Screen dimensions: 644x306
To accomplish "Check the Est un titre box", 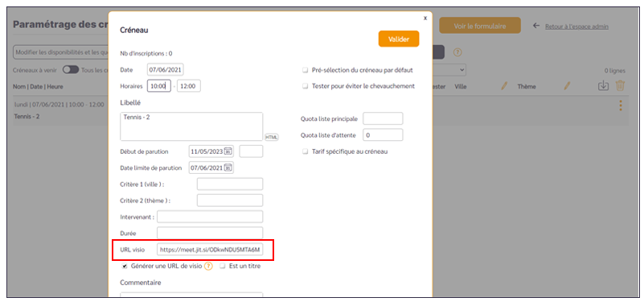I will tap(222, 266).
